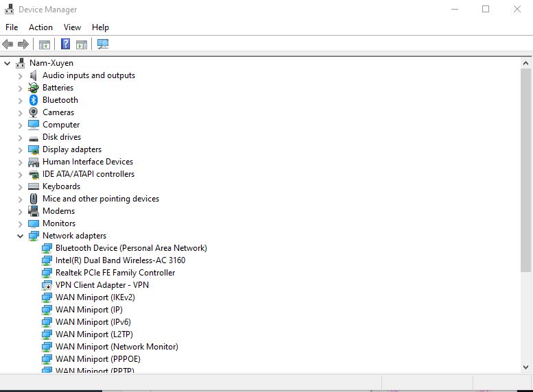This screenshot has height=392, width=533.
Task: Select WAN Miniport (IPv6)
Action: pyautogui.click(x=93, y=322)
